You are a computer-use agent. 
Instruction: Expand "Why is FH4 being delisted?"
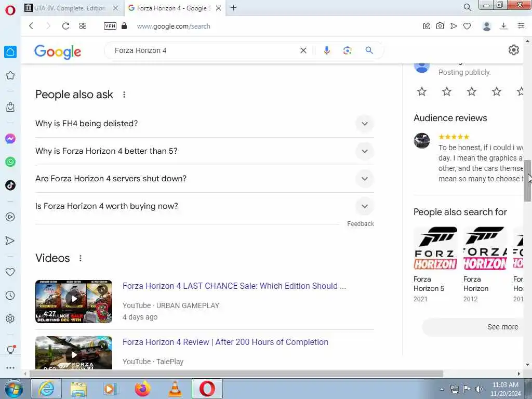(205, 124)
